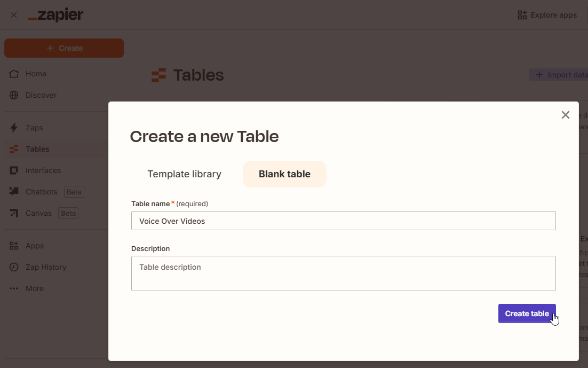Click the orange Create button

[x=64, y=48]
